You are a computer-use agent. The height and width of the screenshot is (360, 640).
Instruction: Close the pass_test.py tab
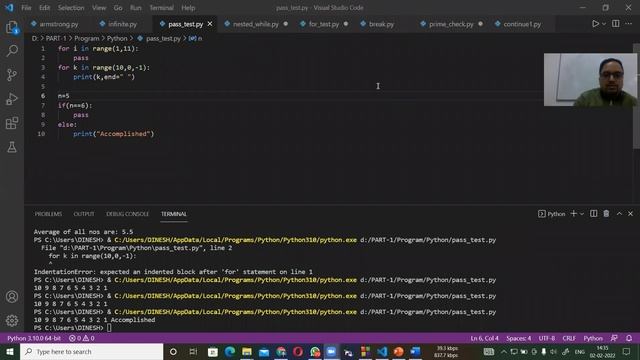(x=210, y=24)
